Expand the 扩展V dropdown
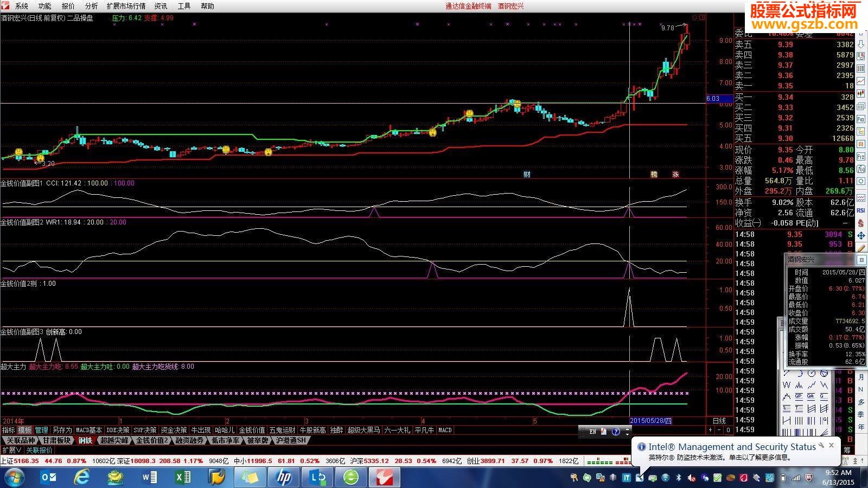Image resolution: width=868 pixels, height=488 pixels. pyautogui.click(x=12, y=450)
